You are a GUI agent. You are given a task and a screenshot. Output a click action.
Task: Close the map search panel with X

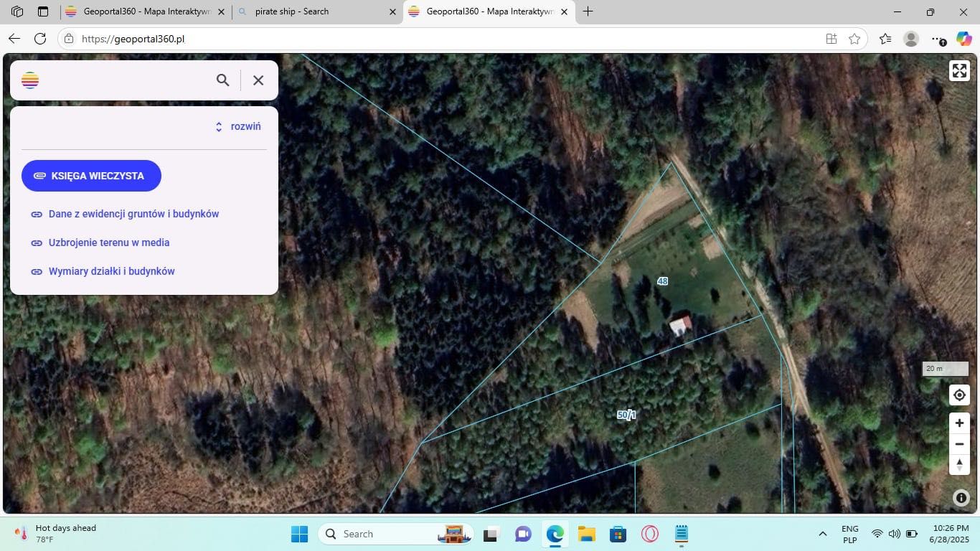[258, 80]
